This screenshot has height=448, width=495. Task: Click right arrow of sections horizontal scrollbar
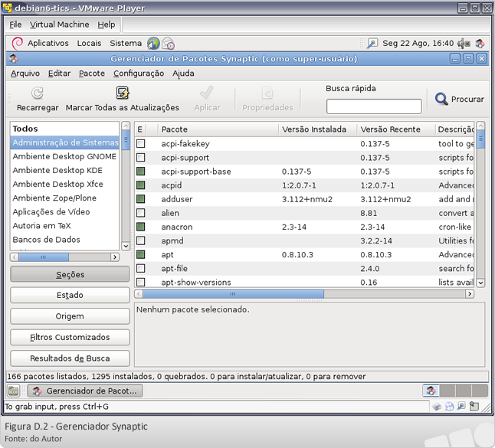click(115, 257)
